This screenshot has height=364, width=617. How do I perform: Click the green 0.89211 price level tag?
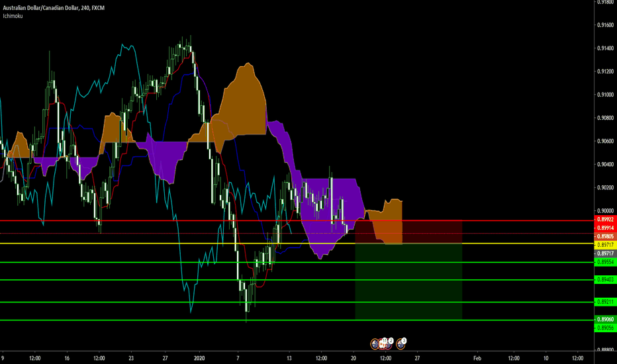604,302
